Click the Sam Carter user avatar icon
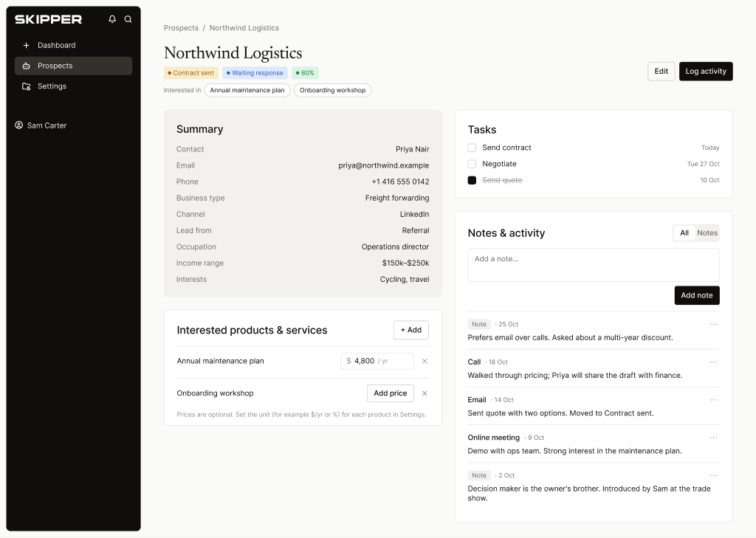Screen dimensions: 756x538 [18, 125]
